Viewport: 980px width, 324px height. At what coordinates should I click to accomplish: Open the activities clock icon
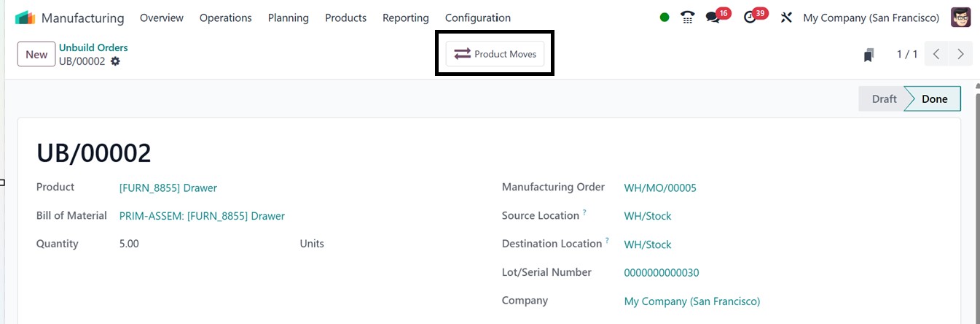750,18
